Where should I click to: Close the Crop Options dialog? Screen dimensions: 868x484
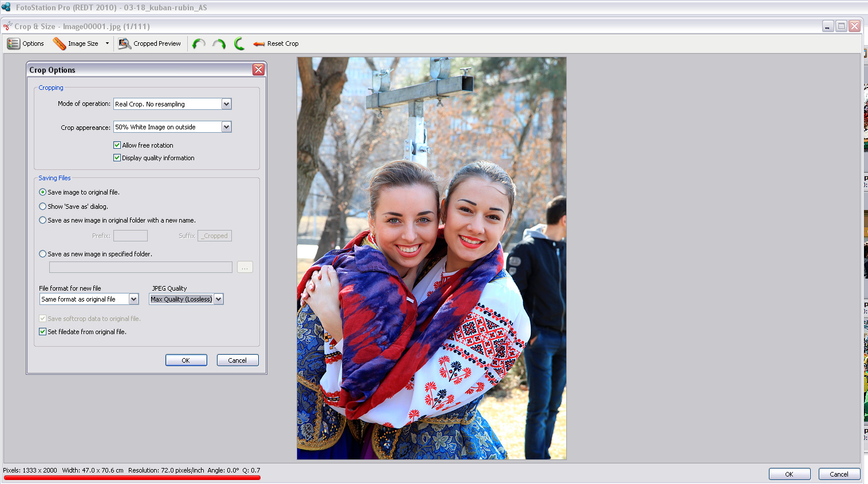259,70
